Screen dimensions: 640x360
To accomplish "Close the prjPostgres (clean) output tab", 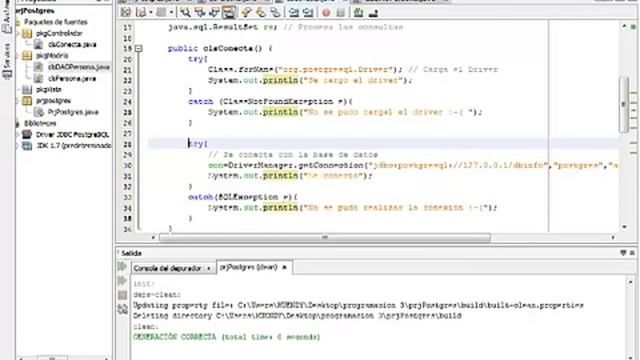I will [284, 267].
